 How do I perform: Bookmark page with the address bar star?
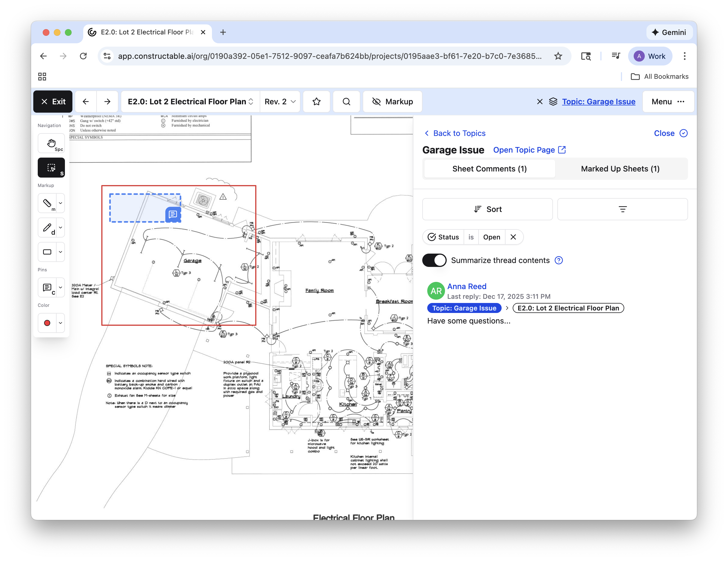pos(558,56)
